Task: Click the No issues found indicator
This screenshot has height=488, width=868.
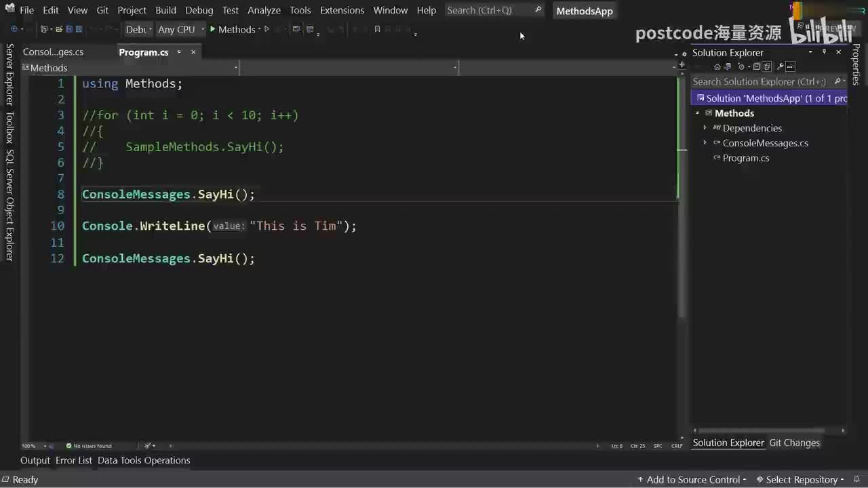Action: (x=89, y=446)
